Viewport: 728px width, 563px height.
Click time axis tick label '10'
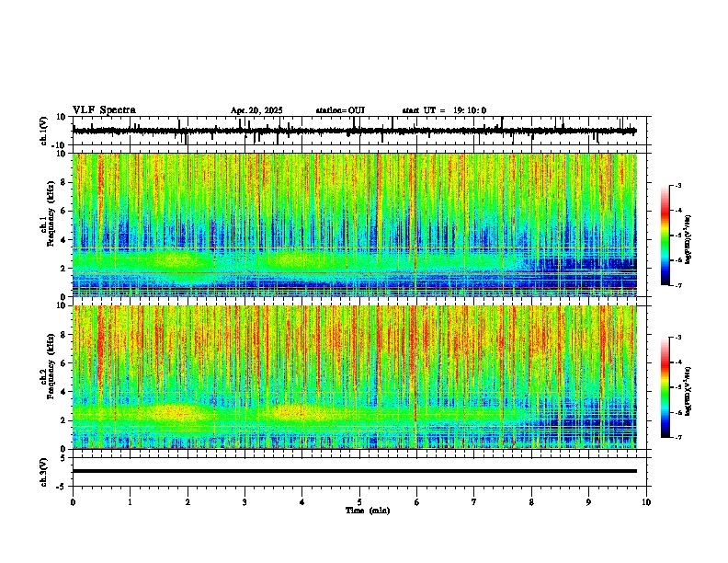646,502
